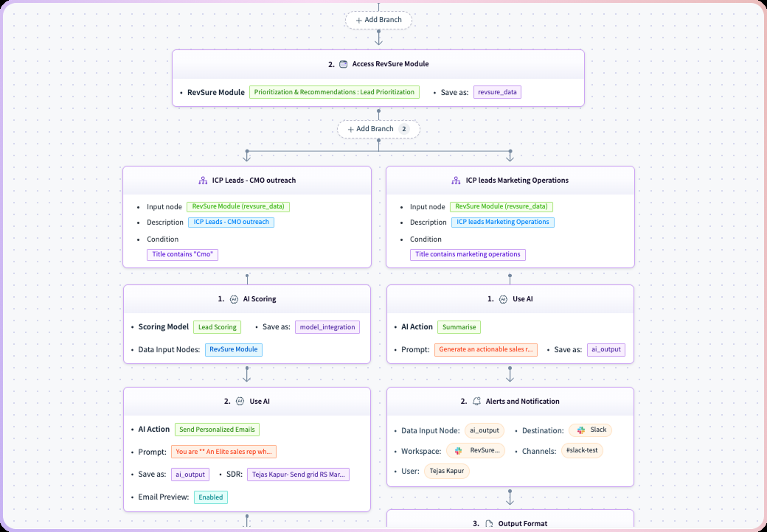Click the You are ** An Elite sales rep prompt
The width and height of the screenshot is (767, 532).
click(224, 452)
